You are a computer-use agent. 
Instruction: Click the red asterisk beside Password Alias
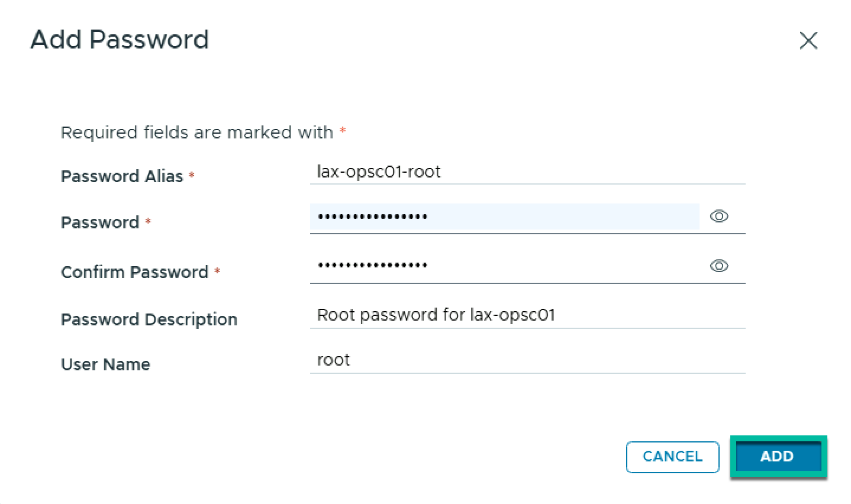coord(192,176)
